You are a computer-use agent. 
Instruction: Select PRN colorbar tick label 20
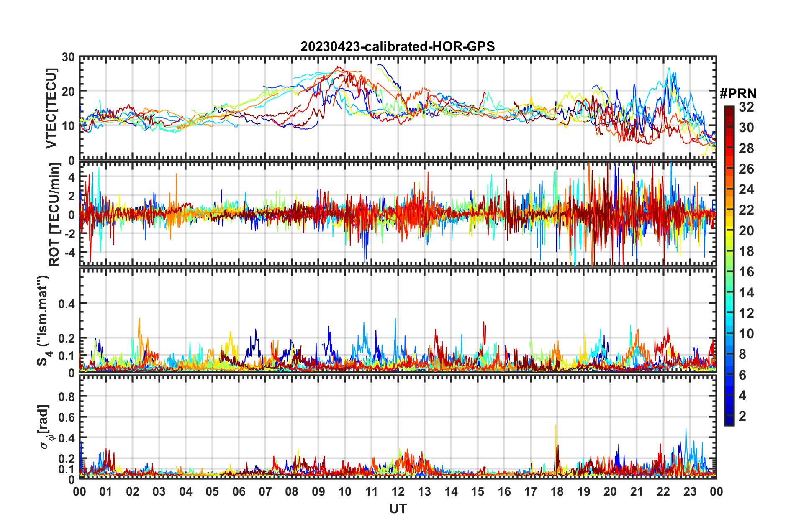click(x=746, y=230)
